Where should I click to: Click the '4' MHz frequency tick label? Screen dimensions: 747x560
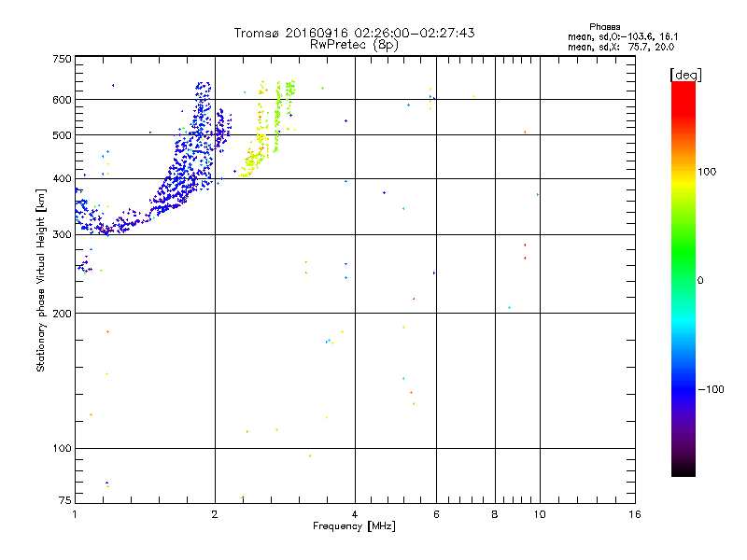click(355, 514)
